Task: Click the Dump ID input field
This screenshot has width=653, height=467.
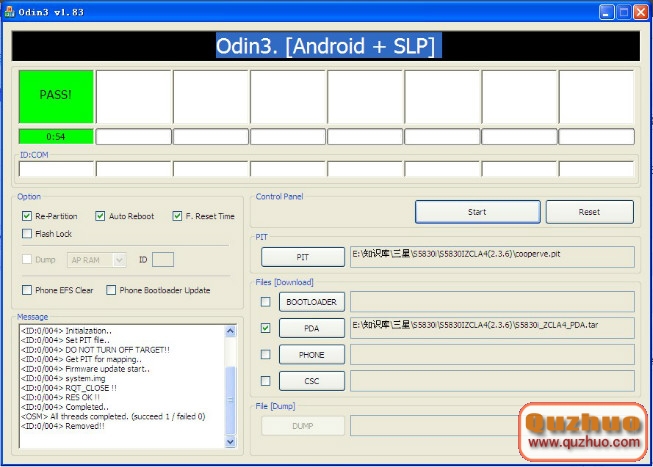Action: click(163, 260)
